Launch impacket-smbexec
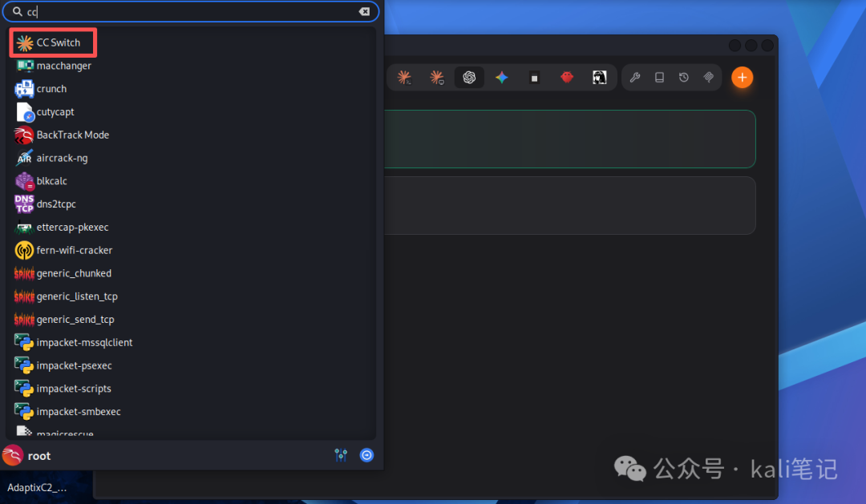 [191, 412]
